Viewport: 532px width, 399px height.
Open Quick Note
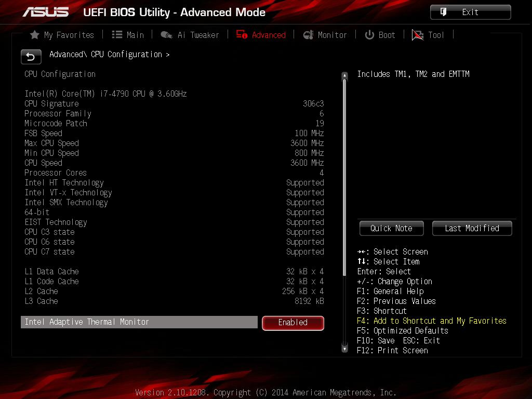(392, 229)
